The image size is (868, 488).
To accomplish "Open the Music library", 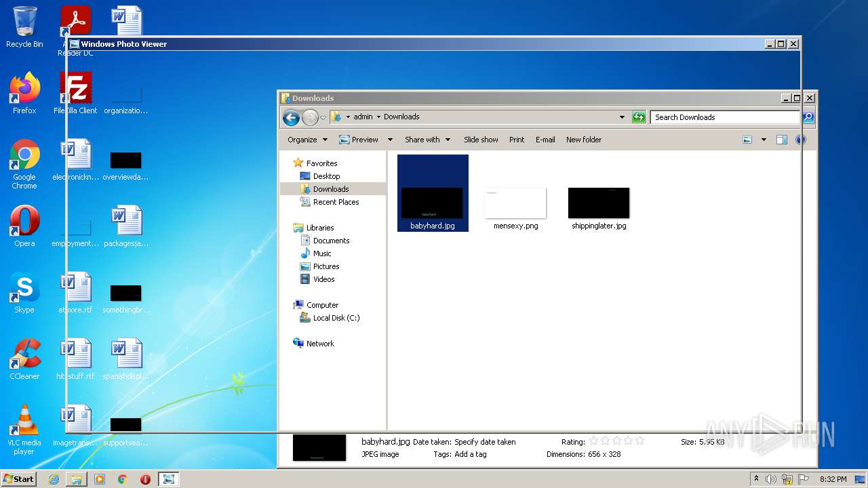I will point(322,253).
